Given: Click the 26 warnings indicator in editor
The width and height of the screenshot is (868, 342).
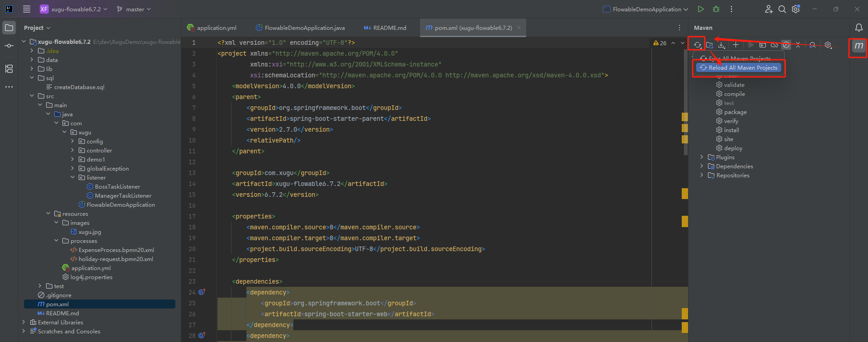Looking at the screenshot, I should pos(660,43).
